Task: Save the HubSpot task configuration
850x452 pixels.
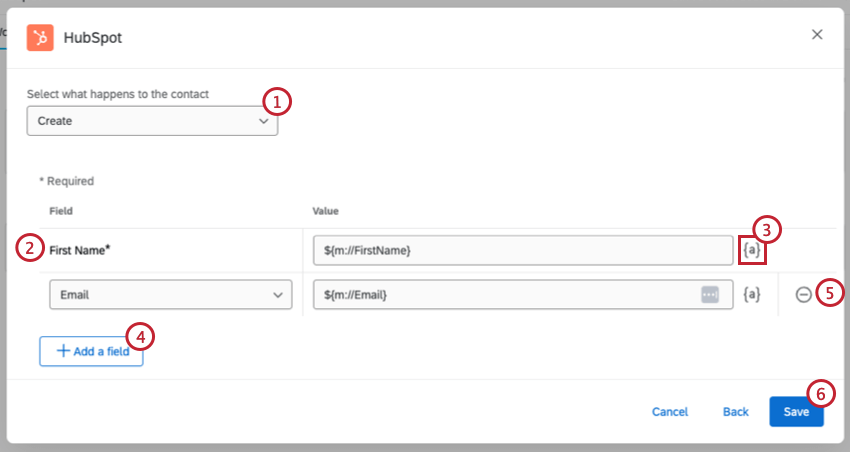Action: tap(796, 411)
